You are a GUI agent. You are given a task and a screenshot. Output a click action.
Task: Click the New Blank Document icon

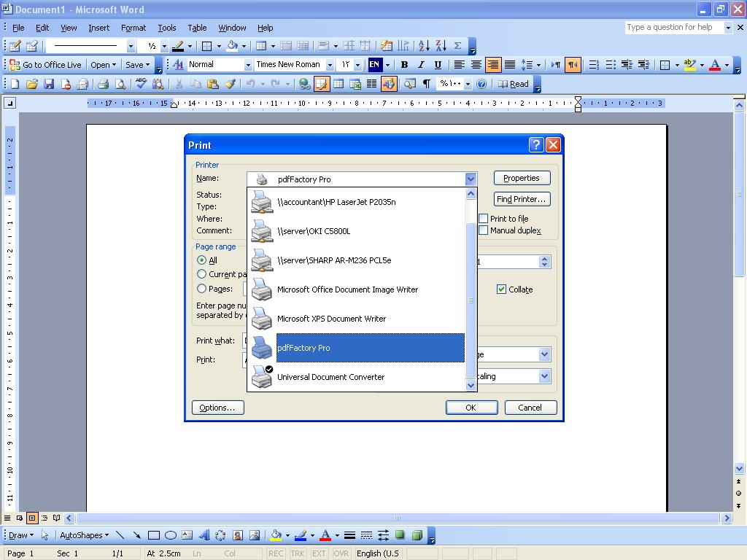click(x=15, y=85)
